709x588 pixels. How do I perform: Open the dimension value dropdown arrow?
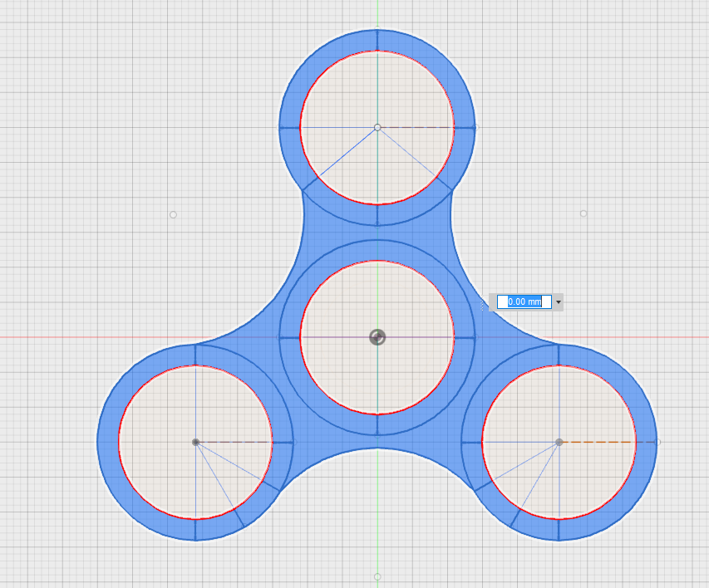tap(559, 302)
